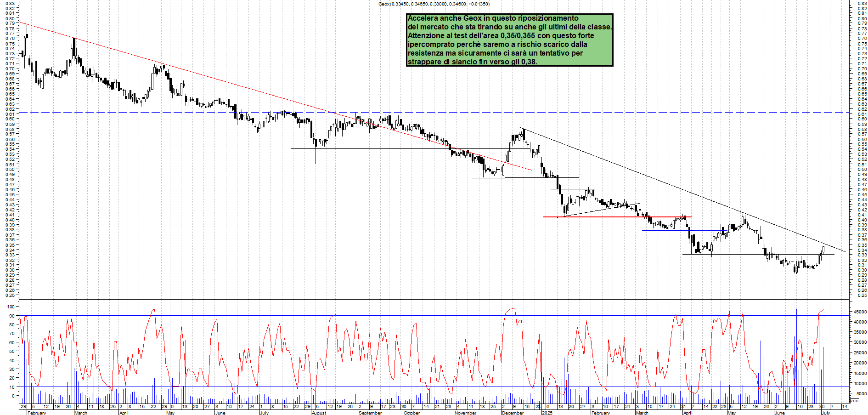The height and width of the screenshot is (415, 868).
Task: Click the x100 volume multiplier label
Action: click(x=855, y=401)
